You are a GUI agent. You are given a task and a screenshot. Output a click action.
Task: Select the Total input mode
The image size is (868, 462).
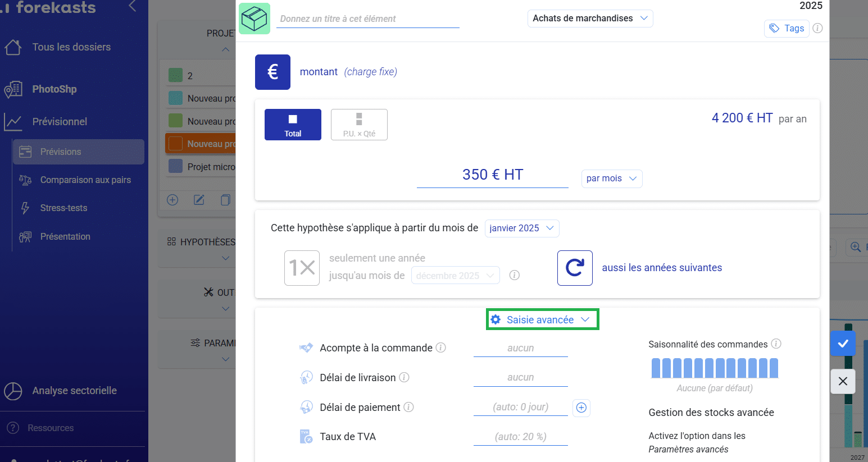pos(293,125)
